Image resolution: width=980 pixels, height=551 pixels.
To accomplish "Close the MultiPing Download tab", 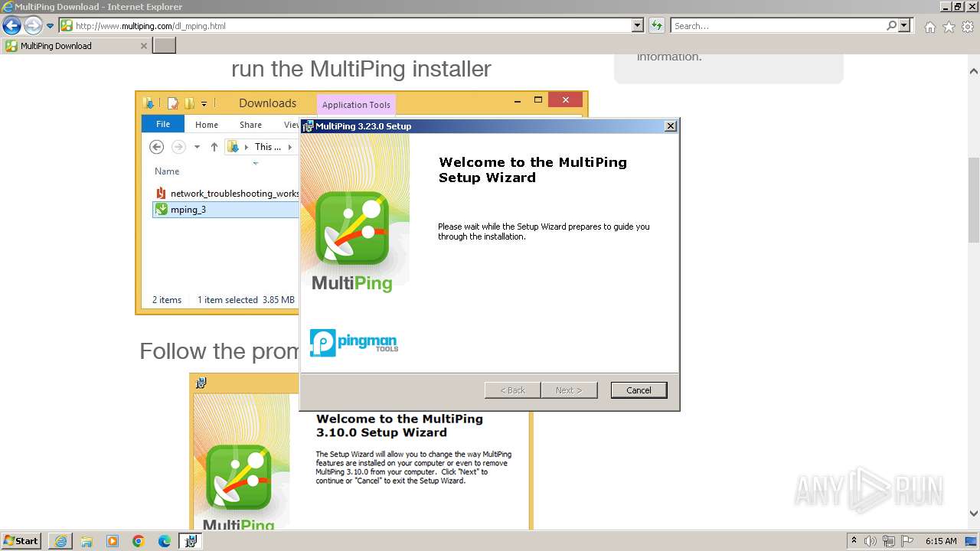I will pyautogui.click(x=143, y=46).
